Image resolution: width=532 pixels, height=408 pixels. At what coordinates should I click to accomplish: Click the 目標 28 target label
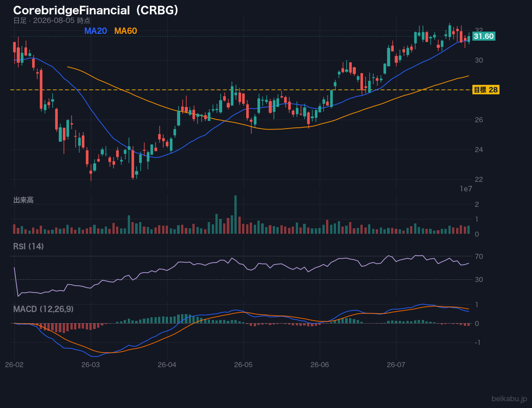(x=485, y=90)
